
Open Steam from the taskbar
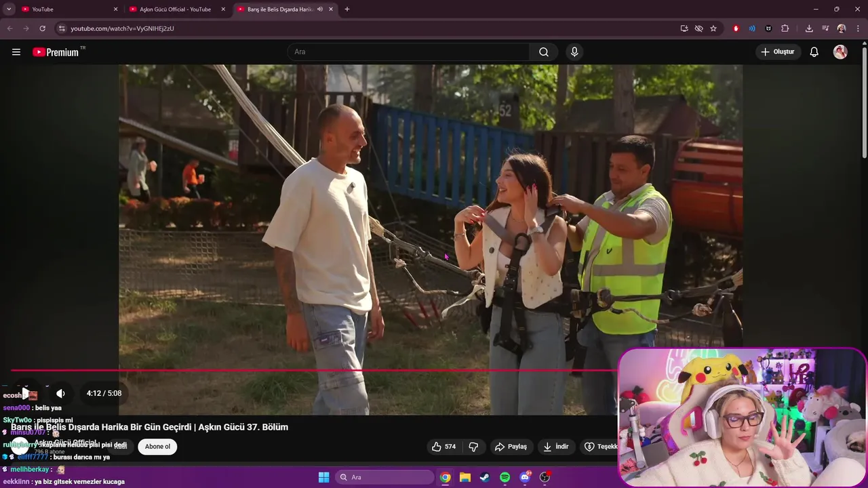coord(485,477)
